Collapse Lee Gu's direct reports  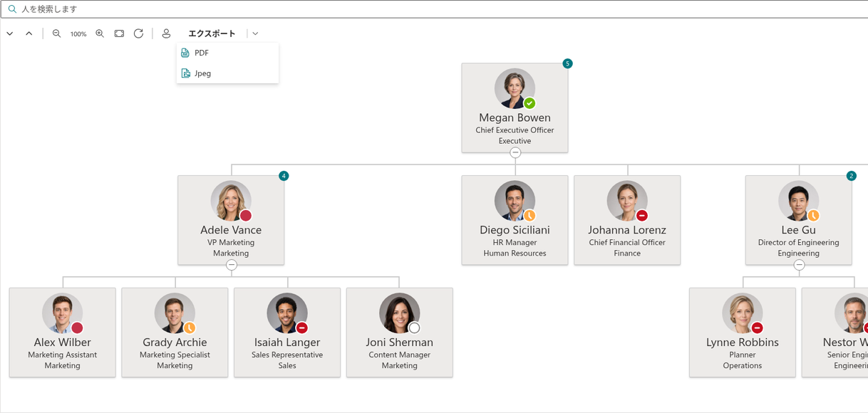pyautogui.click(x=799, y=265)
